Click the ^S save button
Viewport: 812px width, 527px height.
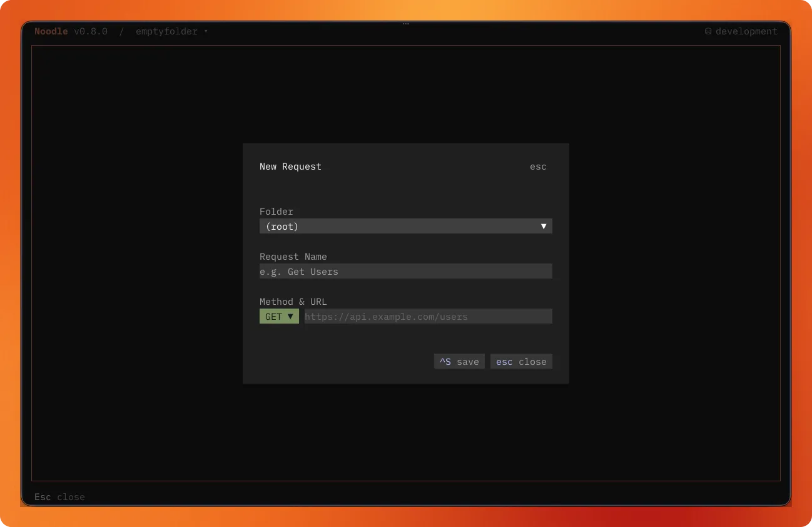point(459,361)
